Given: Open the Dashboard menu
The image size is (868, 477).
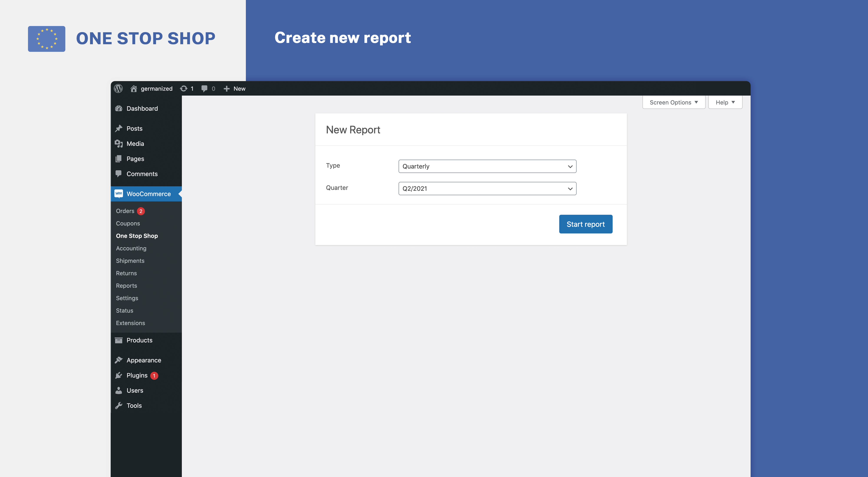Looking at the screenshot, I should [x=142, y=108].
